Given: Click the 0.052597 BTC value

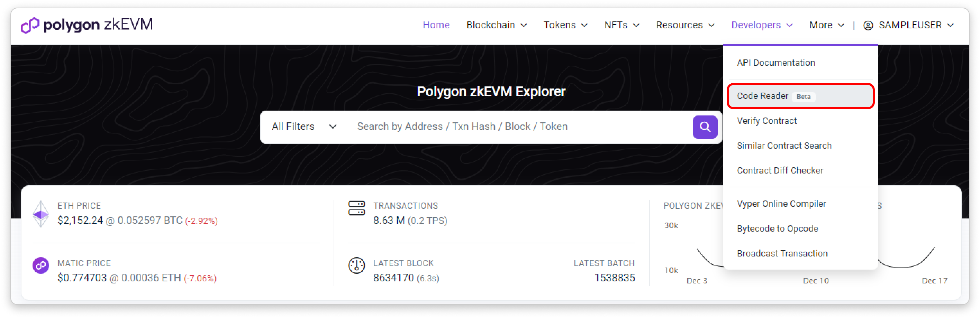Looking at the screenshot, I should click(150, 221).
